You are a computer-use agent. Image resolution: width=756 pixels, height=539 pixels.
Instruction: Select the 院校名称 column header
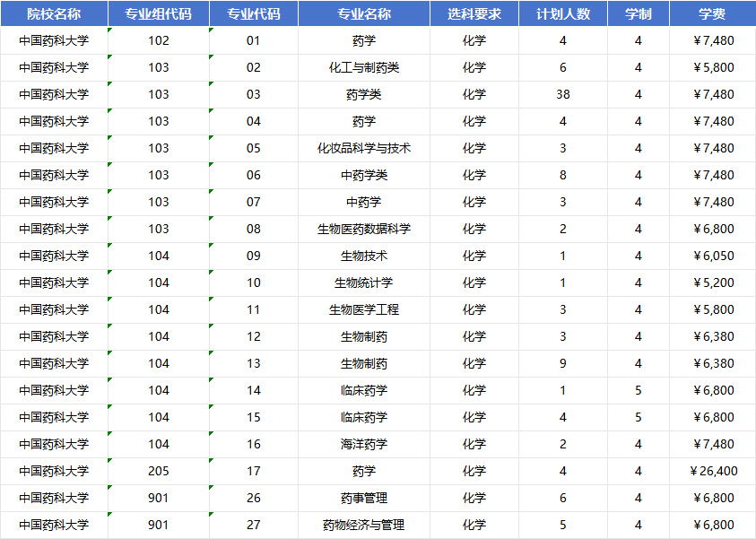54,13
